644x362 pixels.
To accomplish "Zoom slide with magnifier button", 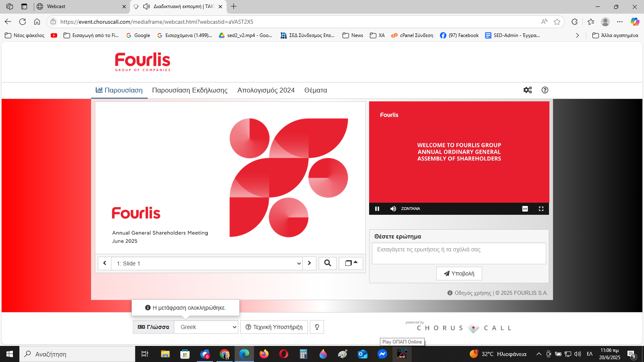I will click(x=328, y=263).
